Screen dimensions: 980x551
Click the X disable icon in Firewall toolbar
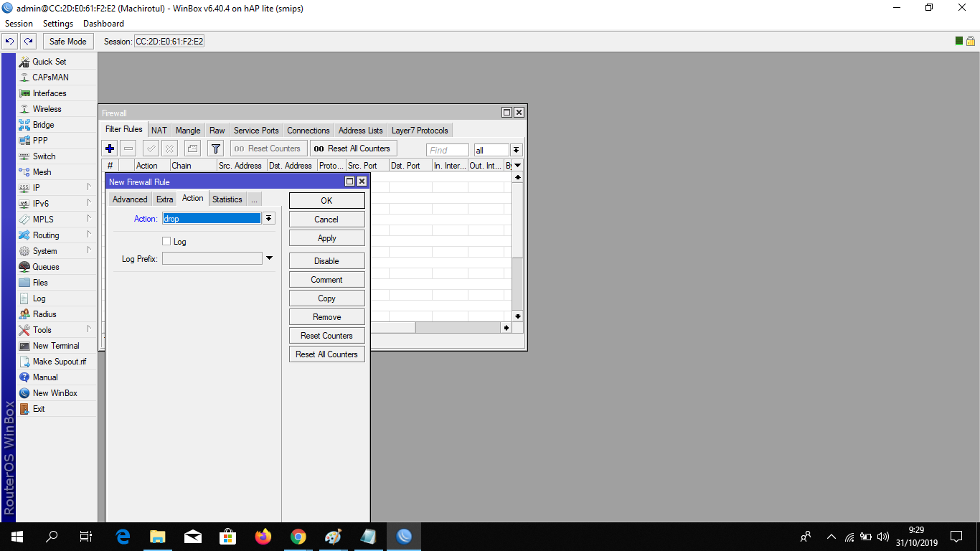click(169, 149)
